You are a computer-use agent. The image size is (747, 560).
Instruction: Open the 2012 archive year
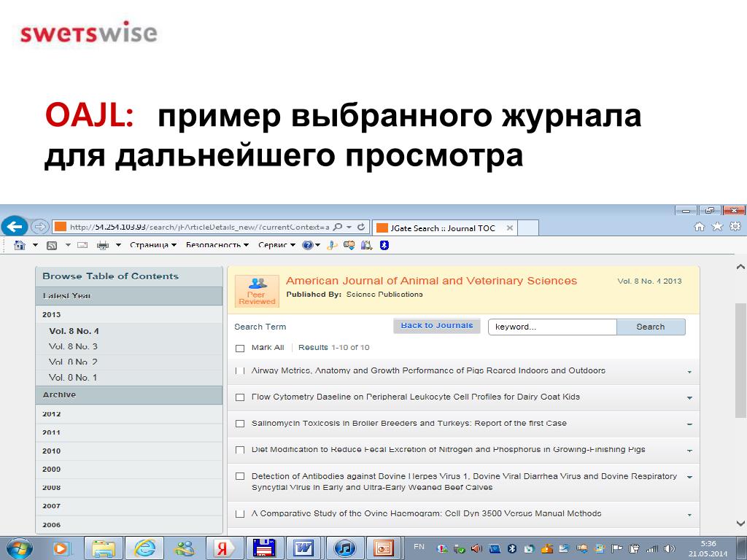52,414
